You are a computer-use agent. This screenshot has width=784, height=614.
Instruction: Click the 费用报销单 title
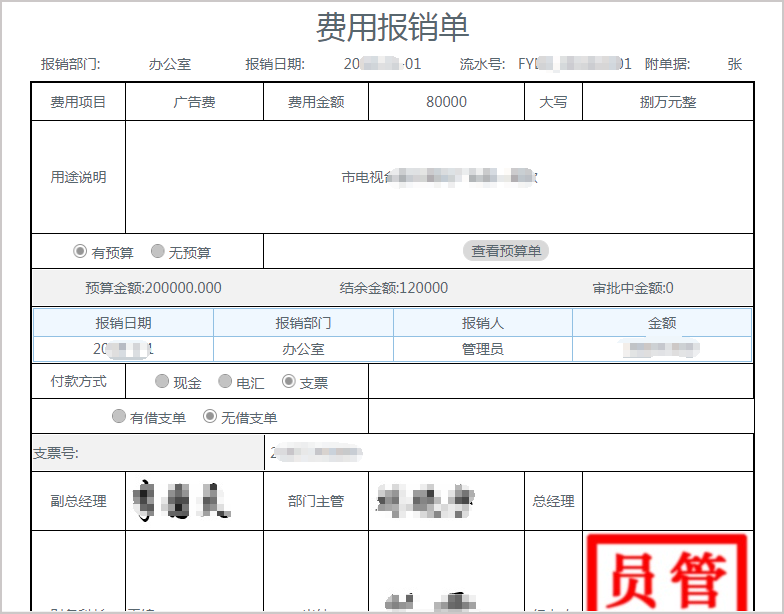click(x=392, y=27)
